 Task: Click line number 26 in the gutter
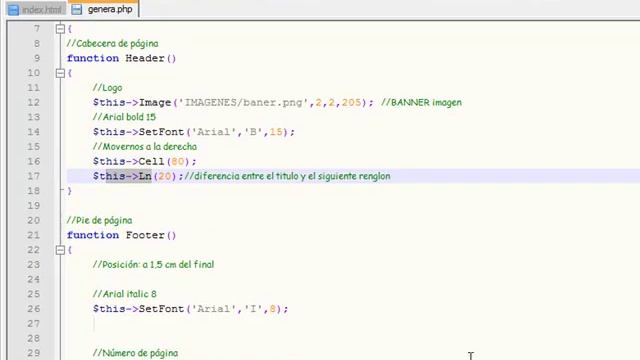pos(33,309)
